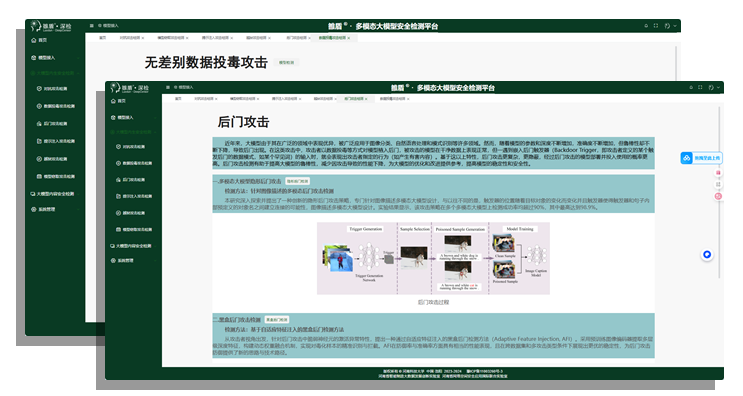Expand 系统管理 menu in front window sidebar

click(133, 261)
